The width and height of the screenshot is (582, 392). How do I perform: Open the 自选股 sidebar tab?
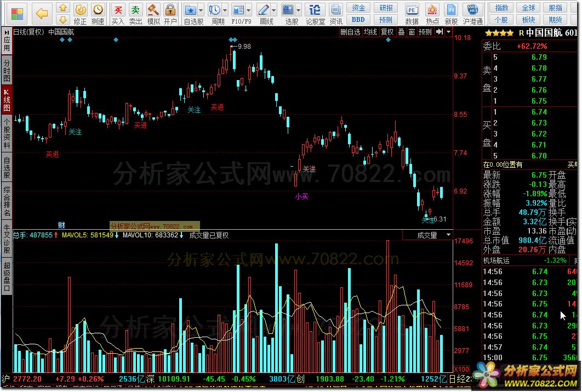tap(7, 167)
